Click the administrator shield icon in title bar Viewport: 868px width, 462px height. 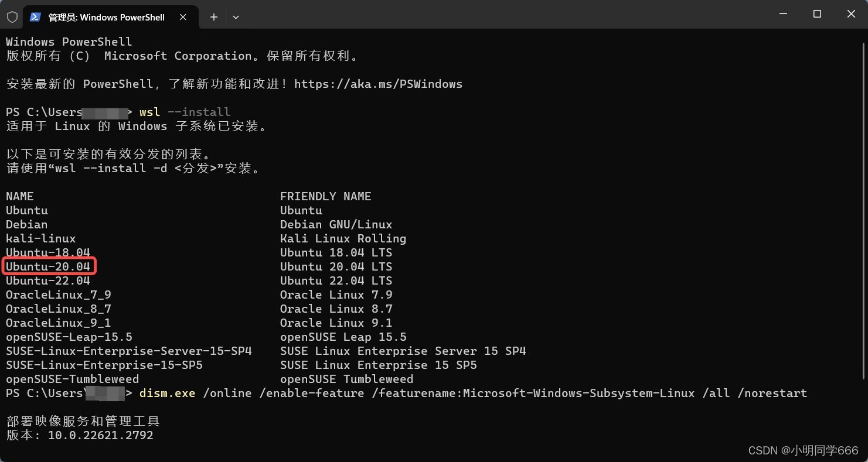click(x=11, y=17)
